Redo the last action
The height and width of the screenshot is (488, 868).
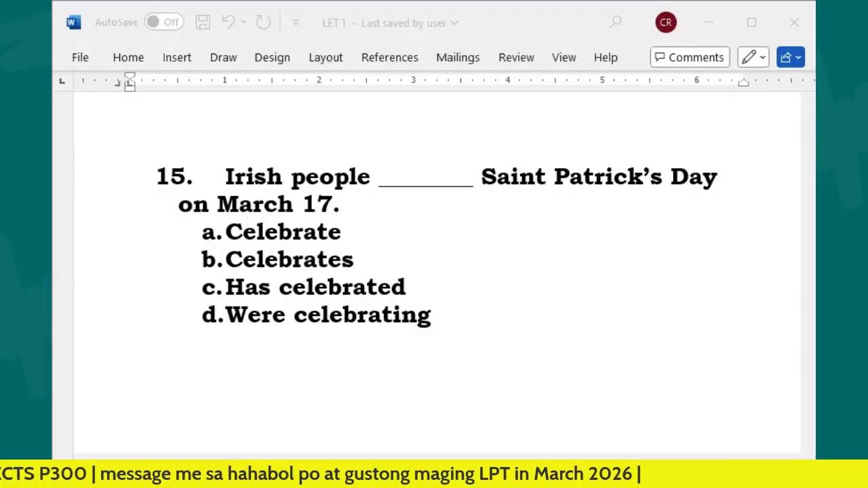[x=263, y=22]
